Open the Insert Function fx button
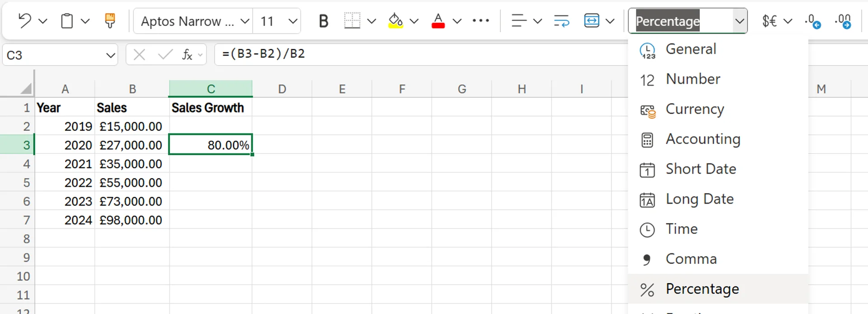Viewport: 868px width, 314px height. [x=187, y=55]
